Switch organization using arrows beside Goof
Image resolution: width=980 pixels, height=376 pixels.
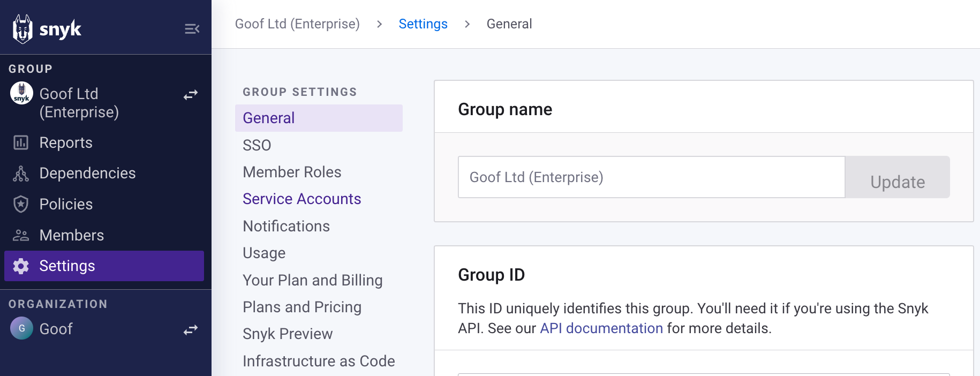click(191, 329)
